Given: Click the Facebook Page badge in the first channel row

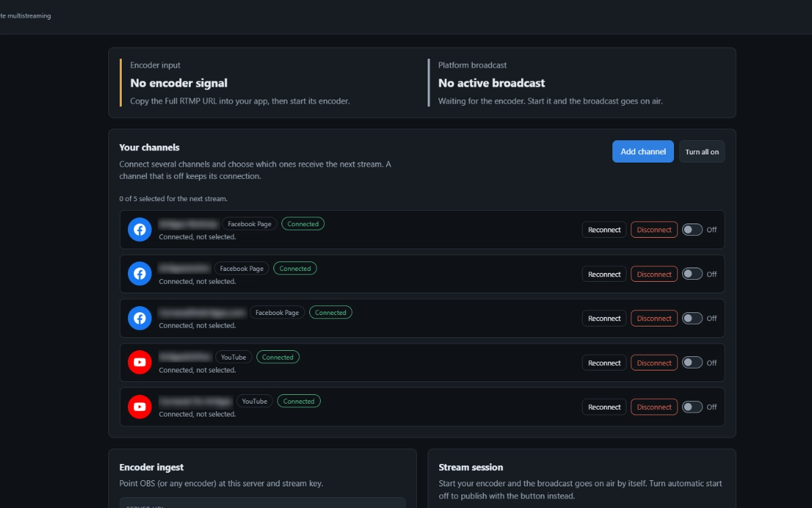Looking at the screenshot, I should click(x=250, y=224).
